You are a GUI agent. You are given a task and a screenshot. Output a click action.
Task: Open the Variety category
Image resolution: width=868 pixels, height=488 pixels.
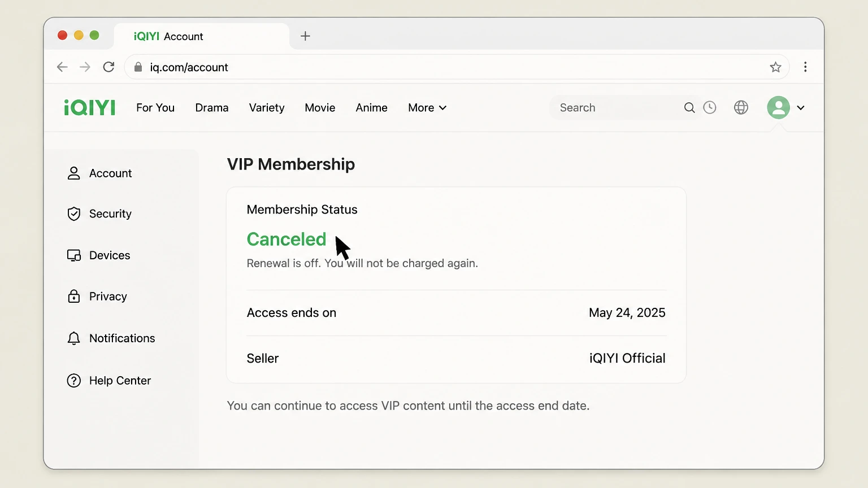pyautogui.click(x=267, y=108)
